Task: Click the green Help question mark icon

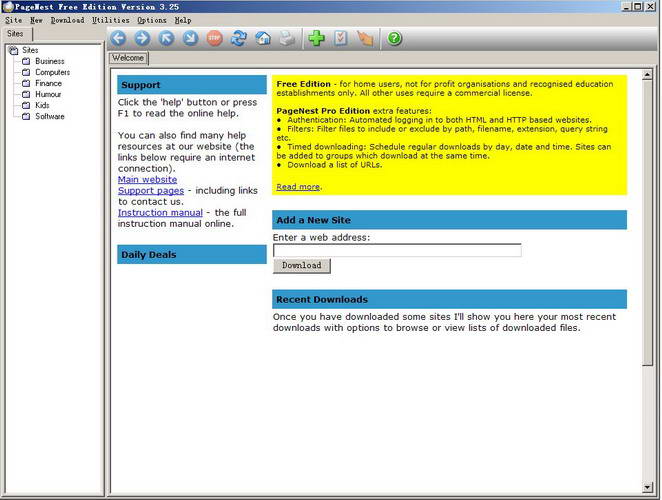Action: point(394,38)
